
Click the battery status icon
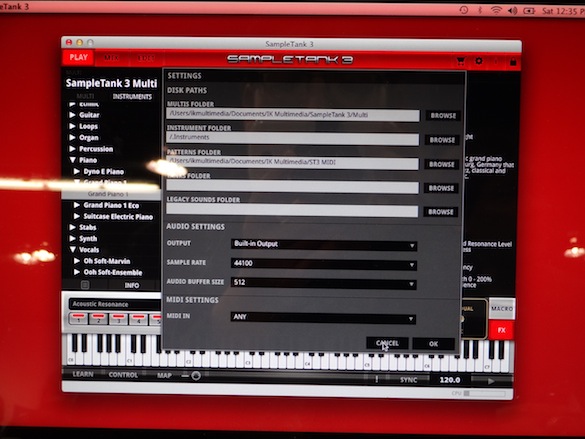(529, 11)
